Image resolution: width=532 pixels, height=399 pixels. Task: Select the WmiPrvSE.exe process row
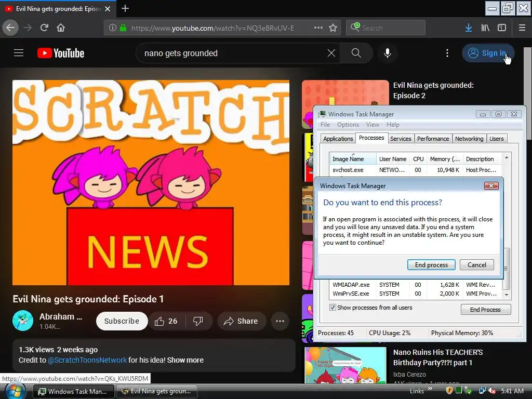(x=416, y=294)
